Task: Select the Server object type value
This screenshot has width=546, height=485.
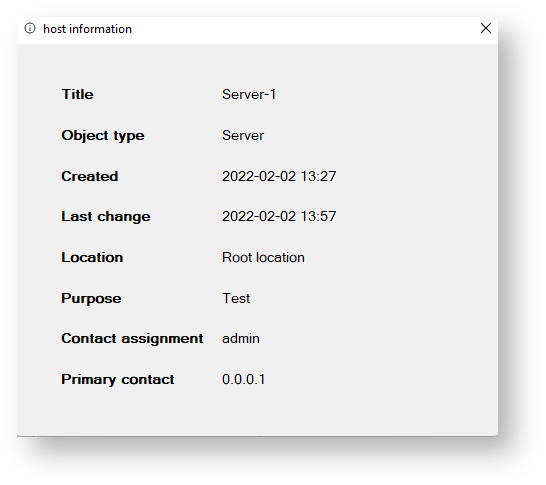Action: click(x=243, y=135)
